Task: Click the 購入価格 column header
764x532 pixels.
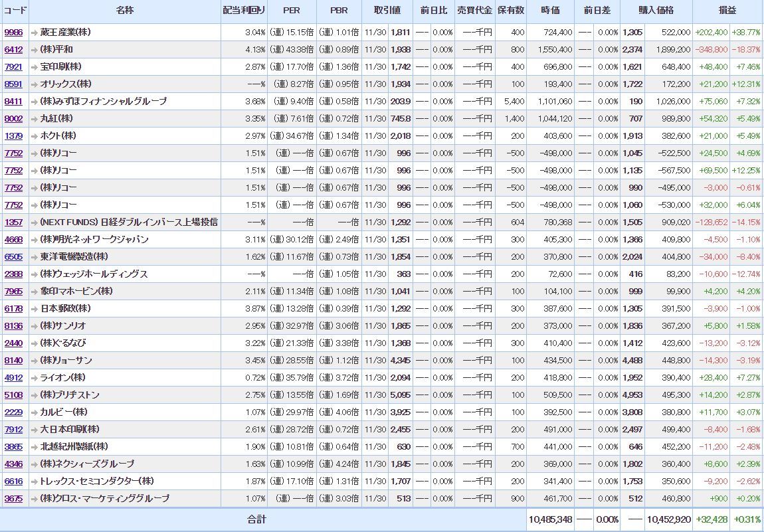Action: (656, 11)
